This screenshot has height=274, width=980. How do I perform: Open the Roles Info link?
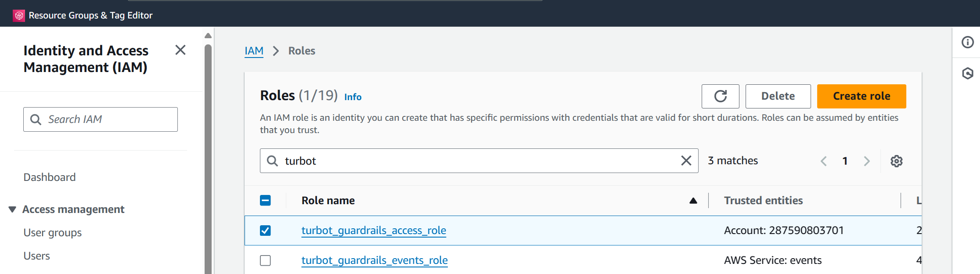353,97
